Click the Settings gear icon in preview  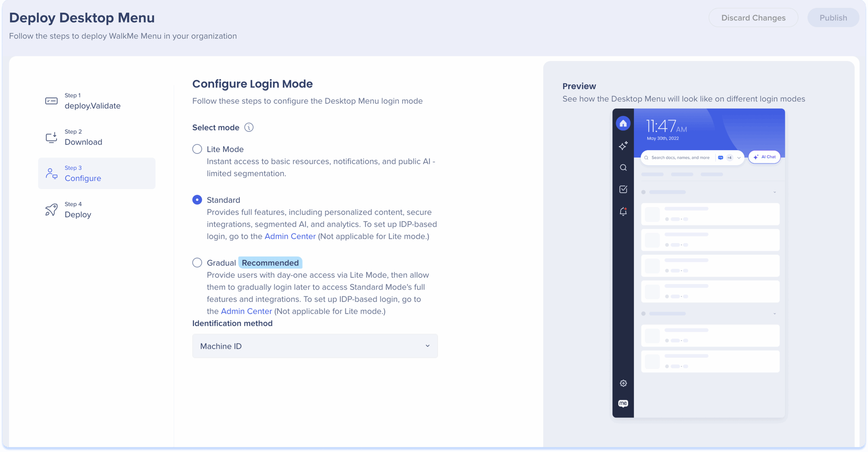point(623,383)
